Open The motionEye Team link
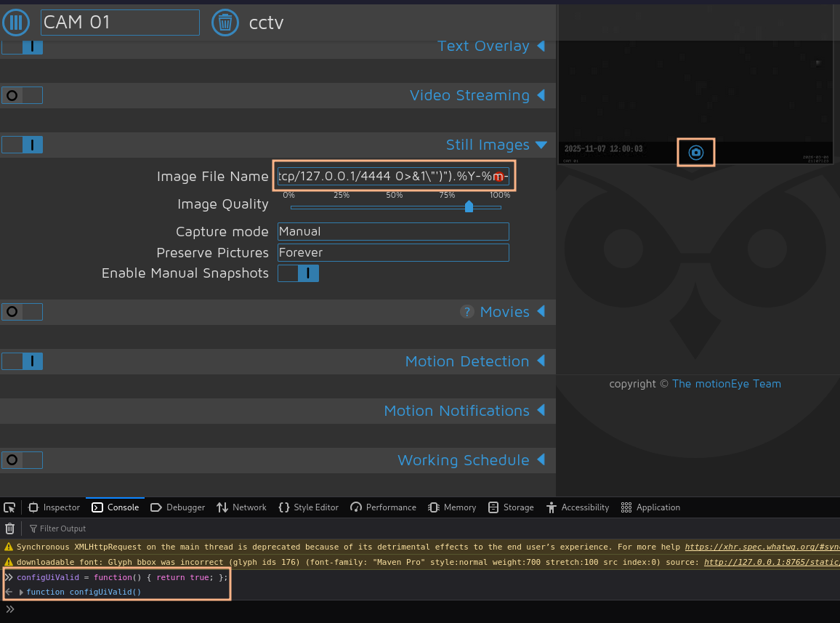840x623 pixels. 727,384
